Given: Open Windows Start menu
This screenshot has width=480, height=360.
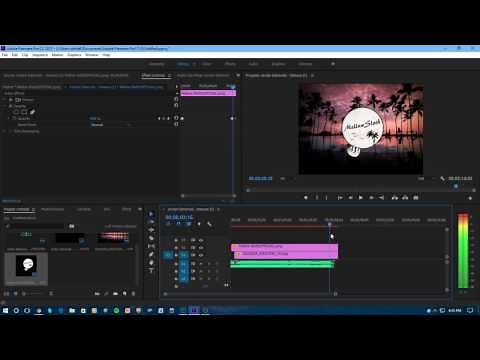Looking at the screenshot, I should click(x=5, y=310).
